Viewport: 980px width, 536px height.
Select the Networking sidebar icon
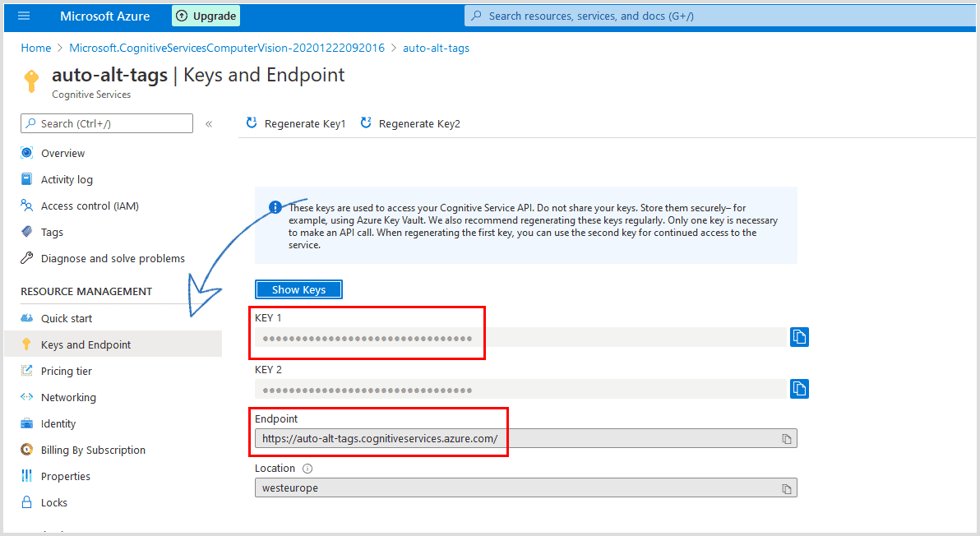tap(27, 397)
